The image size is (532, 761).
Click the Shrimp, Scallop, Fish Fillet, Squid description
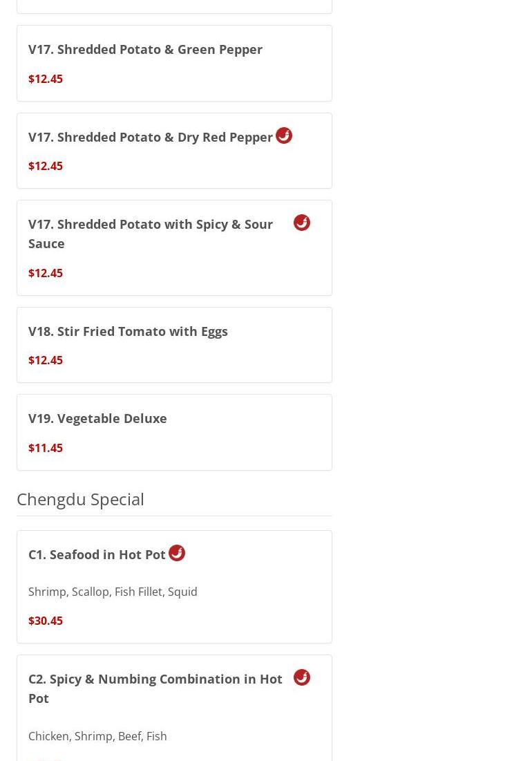[x=113, y=592]
